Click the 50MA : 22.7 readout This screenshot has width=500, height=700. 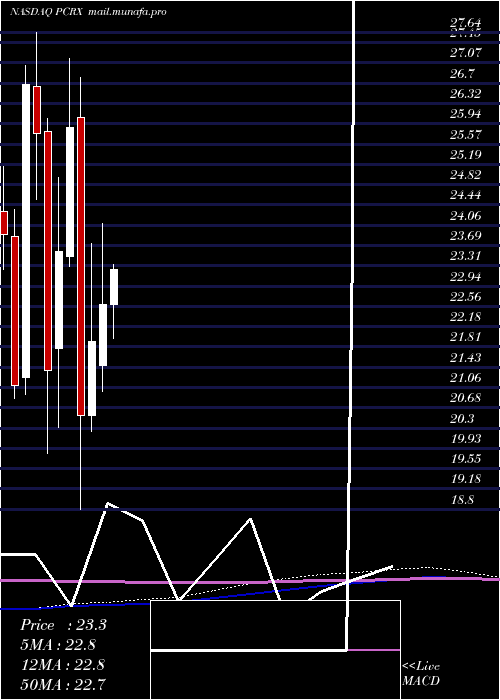click(63, 684)
